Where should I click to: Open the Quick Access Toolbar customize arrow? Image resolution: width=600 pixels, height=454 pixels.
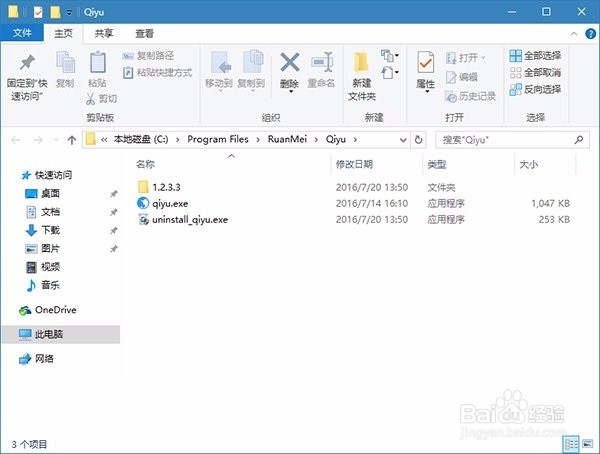(69, 12)
